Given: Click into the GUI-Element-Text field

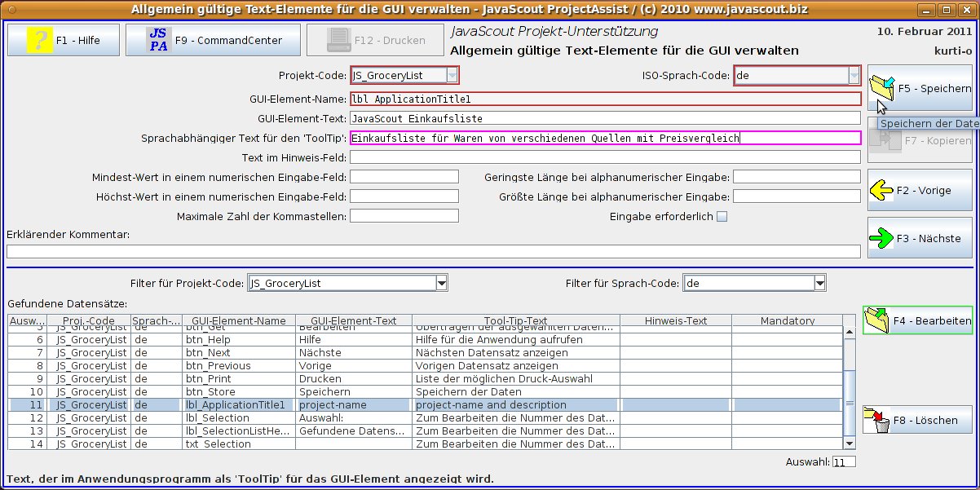Looking at the screenshot, I should click(604, 118).
